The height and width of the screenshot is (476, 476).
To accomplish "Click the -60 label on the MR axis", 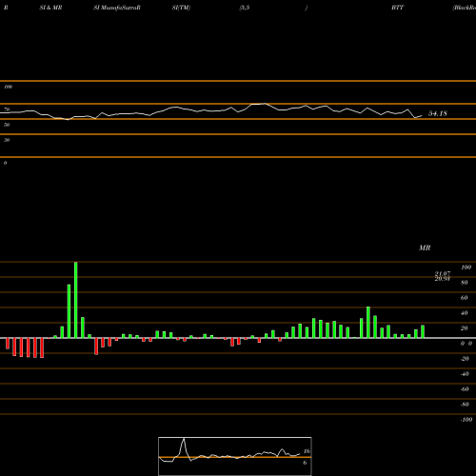I will (x=465, y=389).
